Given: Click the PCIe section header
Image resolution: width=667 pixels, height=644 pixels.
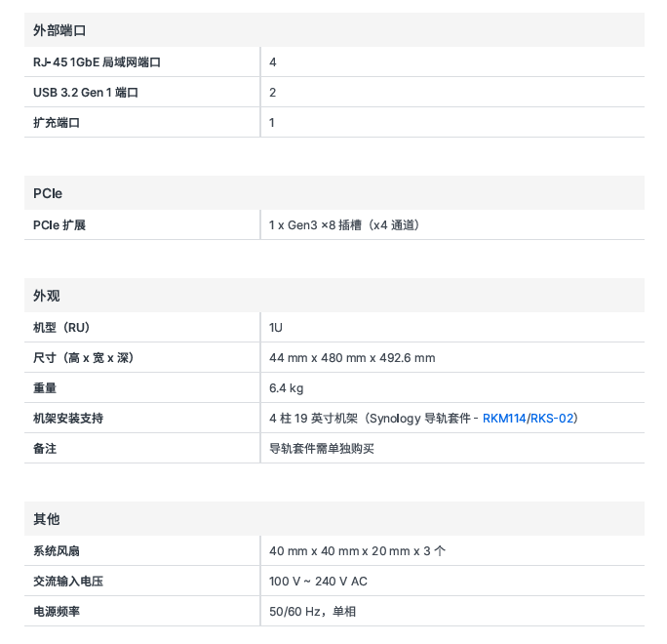Looking at the screenshot, I should click(x=48, y=193).
